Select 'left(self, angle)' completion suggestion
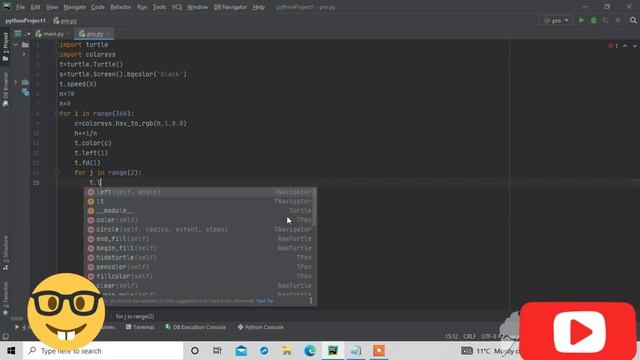 (200, 192)
